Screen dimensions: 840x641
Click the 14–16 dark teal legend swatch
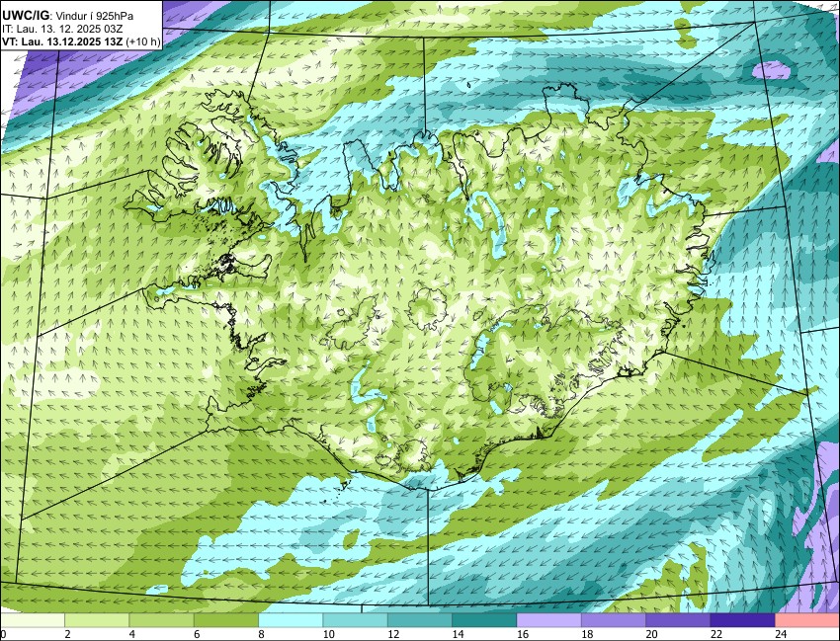[484, 620]
